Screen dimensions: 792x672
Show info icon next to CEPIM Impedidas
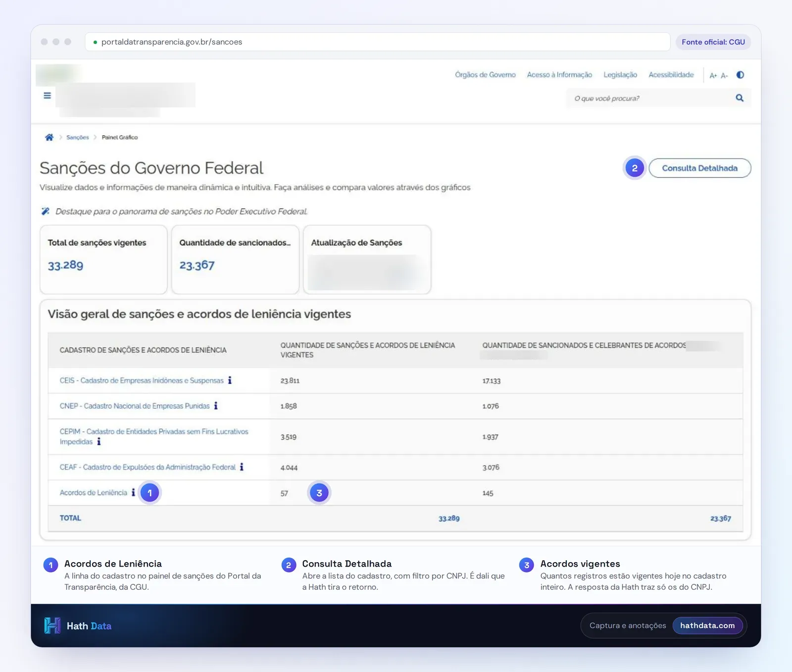[x=99, y=441]
